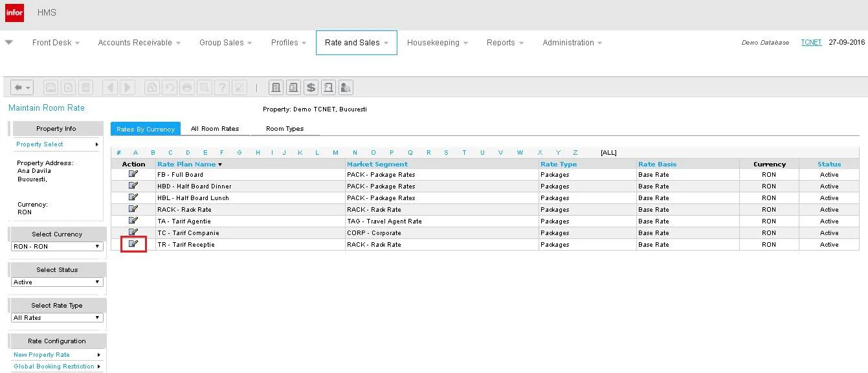Edit the TA - Tarif Agentie rate plan

(x=133, y=220)
